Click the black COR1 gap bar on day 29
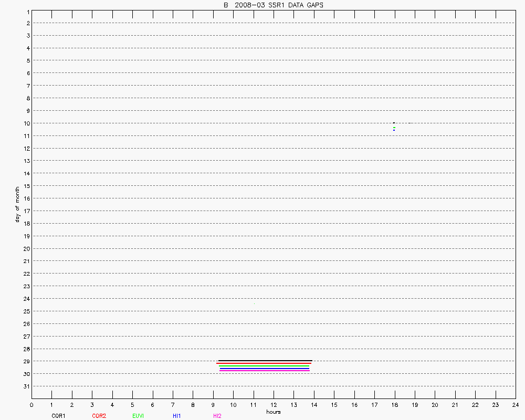The width and height of the screenshot is (525, 420). [265, 361]
